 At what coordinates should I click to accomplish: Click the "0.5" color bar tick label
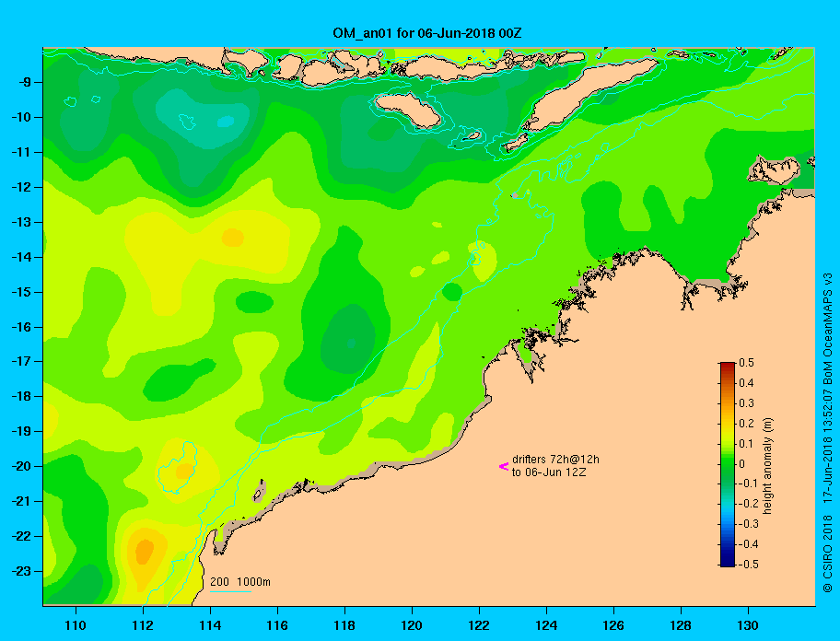pos(746,363)
